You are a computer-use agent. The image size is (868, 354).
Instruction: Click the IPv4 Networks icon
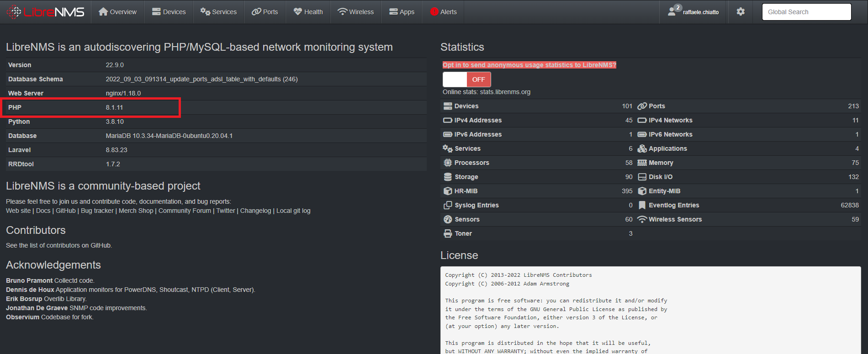click(x=642, y=120)
